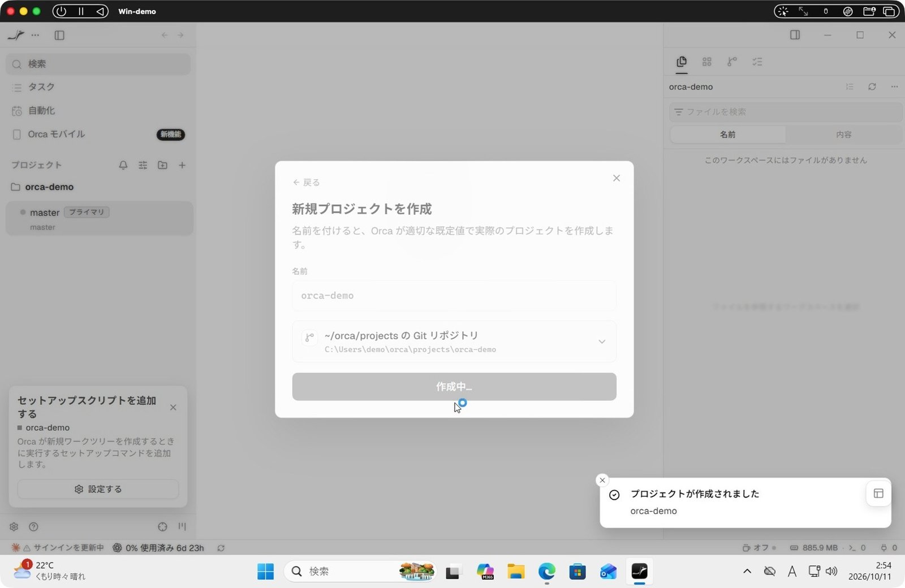905x588 pixels.
Task: Click 戻る back link in dialog
Action: [306, 183]
